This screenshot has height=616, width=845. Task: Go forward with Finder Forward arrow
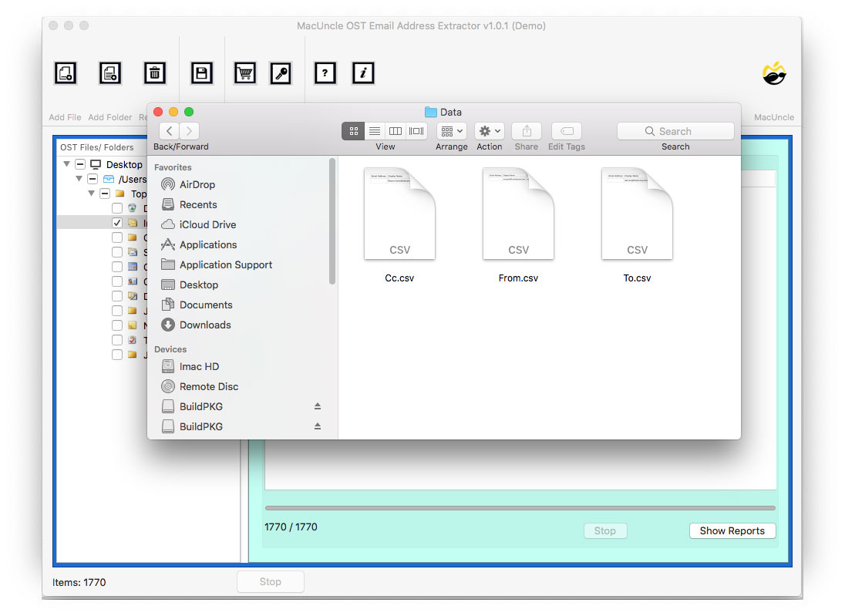(x=189, y=131)
